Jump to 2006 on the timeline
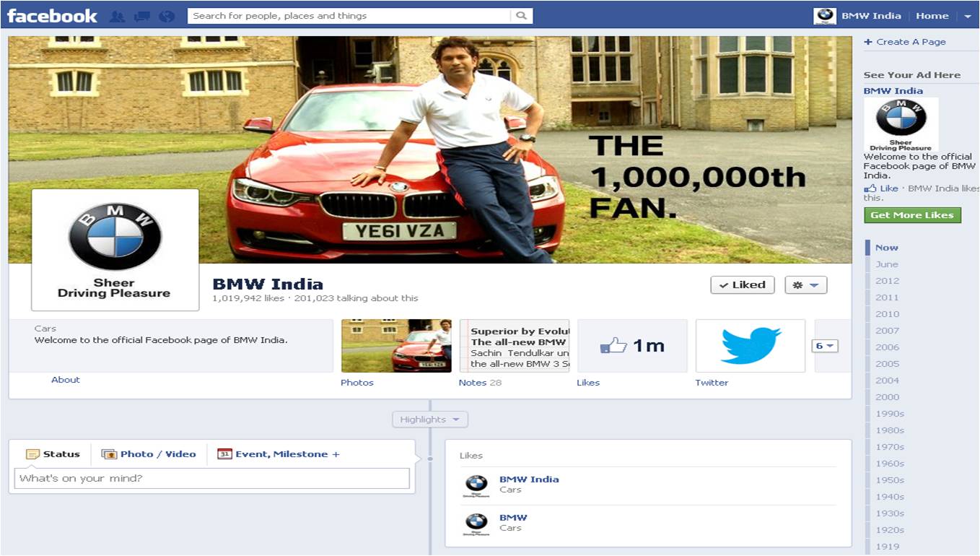 tap(888, 347)
